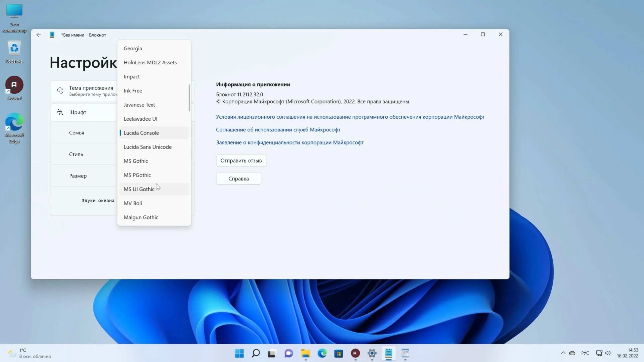Select font Lucida Console from list
The width and height of the screenshot is (644, 362).
click(141, 132)
